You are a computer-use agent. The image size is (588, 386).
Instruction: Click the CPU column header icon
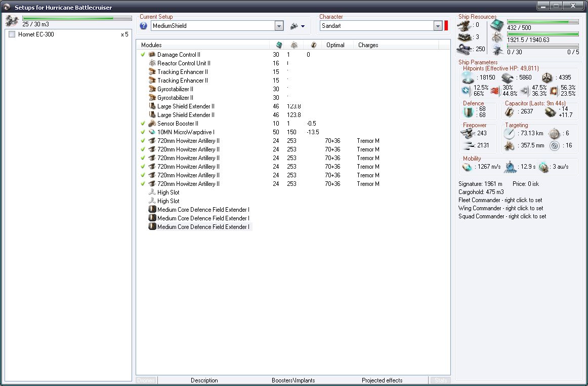tap(279, 45)
